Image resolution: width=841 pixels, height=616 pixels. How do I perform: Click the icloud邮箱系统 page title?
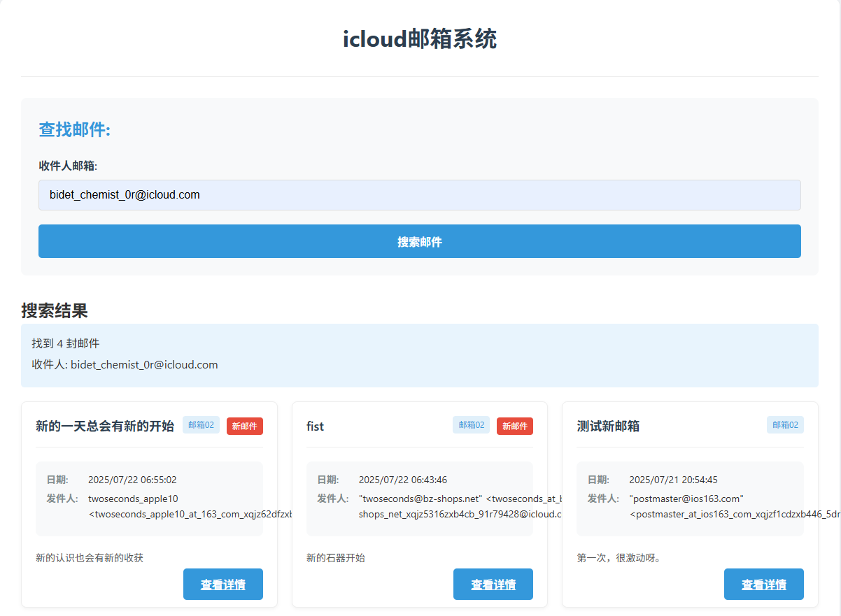(420, 39)
